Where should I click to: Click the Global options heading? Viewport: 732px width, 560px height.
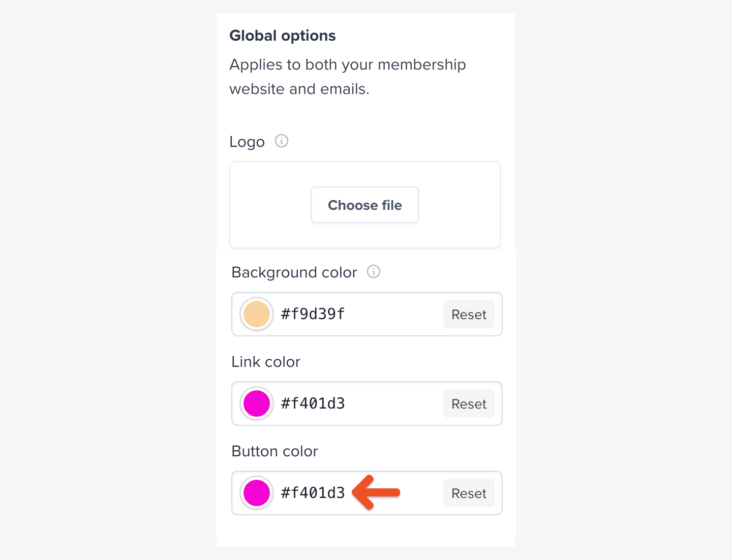point(283,36)
